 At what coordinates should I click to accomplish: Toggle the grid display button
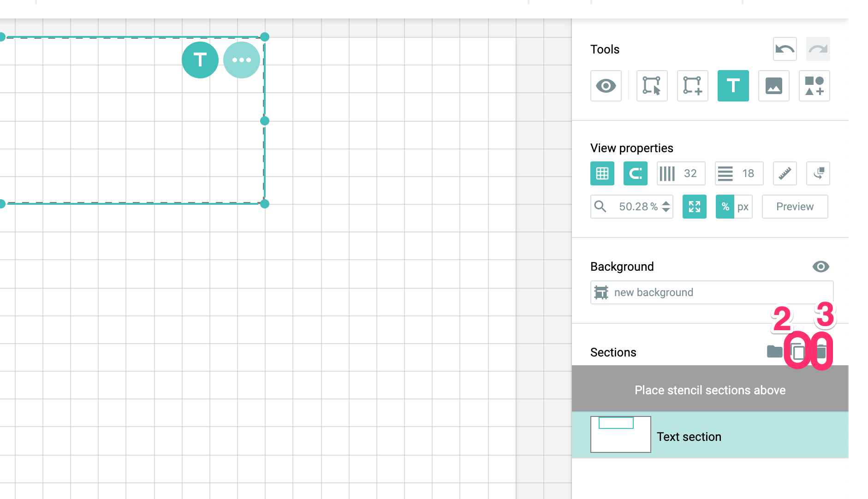coord(602,173)
